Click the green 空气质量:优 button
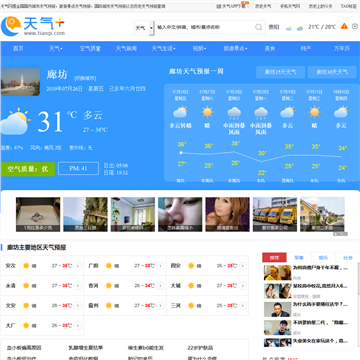This screenshot has width=360, height=360. tap(28, 169)
